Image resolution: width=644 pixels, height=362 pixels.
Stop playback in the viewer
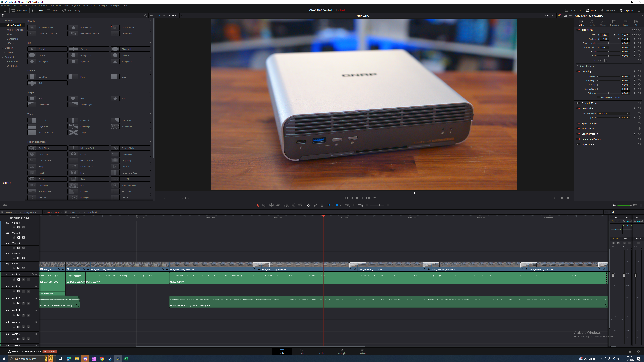click(357, 198)
